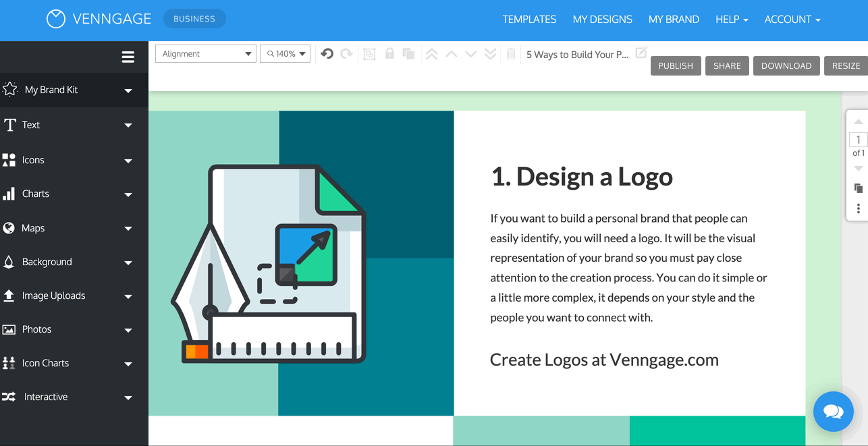Click the DOWNLOAD button
Image resolution: width=868 pixels, height=446 pixels.
786,65
